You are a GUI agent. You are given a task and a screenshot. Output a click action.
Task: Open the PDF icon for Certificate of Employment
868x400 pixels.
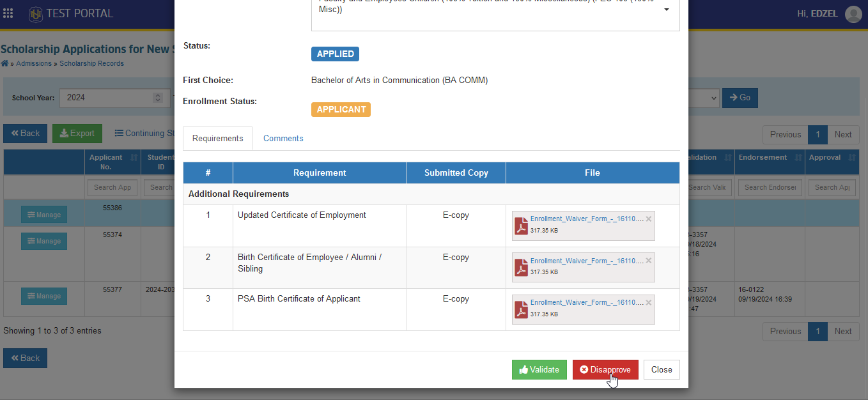point(522,226)
